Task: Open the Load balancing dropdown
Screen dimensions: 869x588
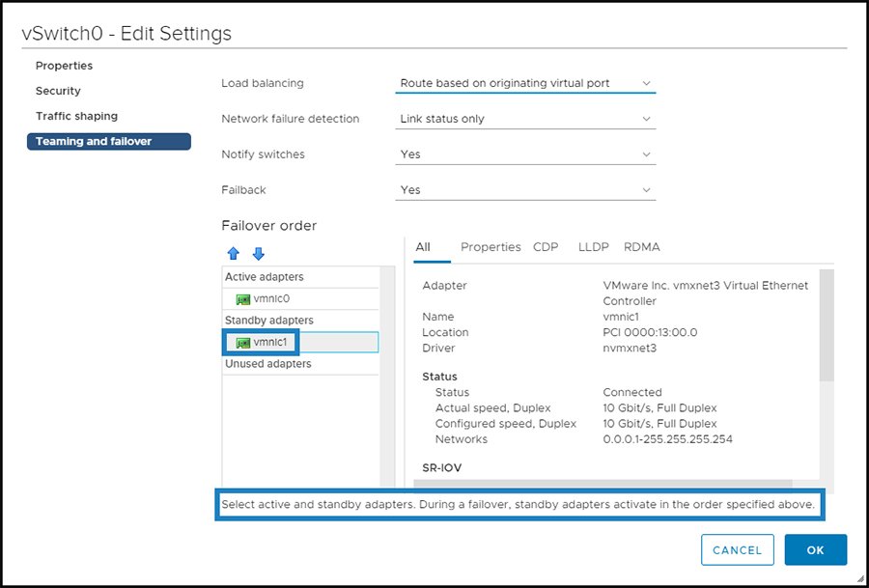Action: pos(525,84)
